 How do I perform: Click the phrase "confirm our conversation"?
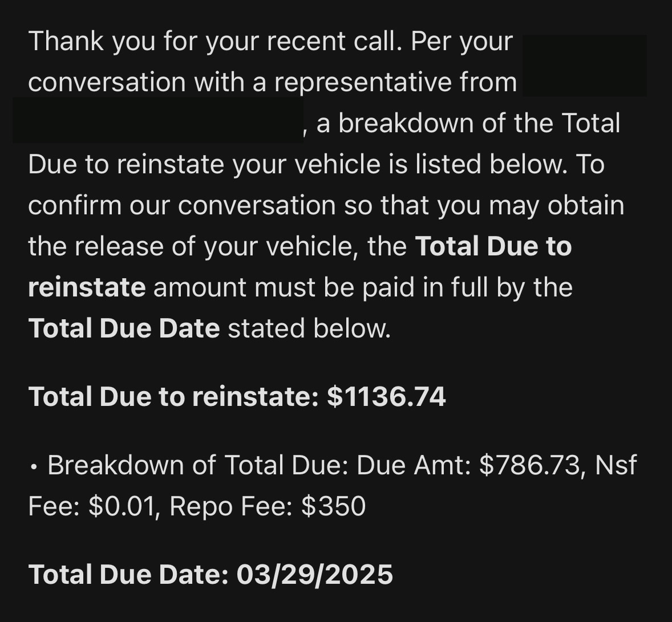point(181,205)
